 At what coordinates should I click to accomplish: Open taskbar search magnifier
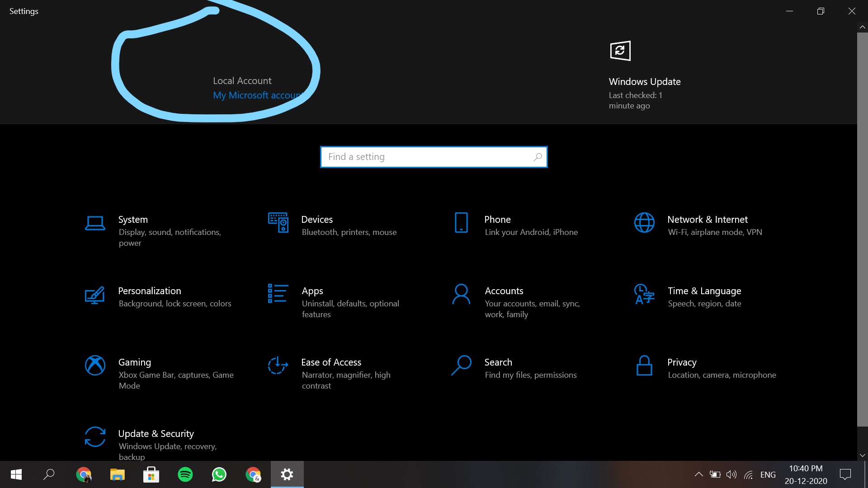(x=49, y=474)
